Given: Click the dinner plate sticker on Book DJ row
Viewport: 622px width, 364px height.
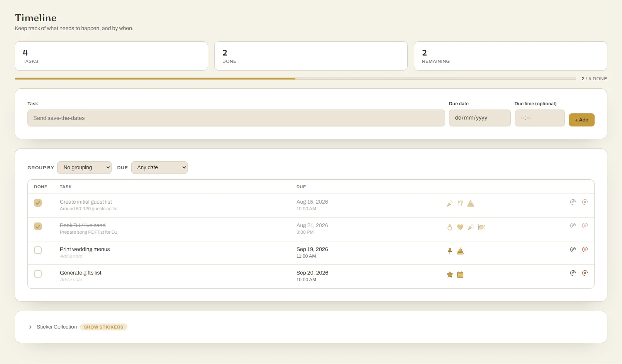Looking at the screenshot, I should coord(481,227).
